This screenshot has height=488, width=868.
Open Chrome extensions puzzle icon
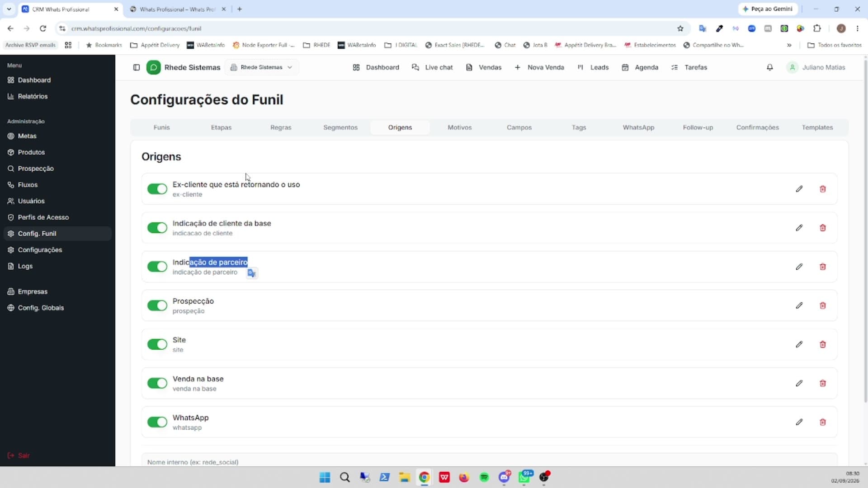click(x=817, y=28)
